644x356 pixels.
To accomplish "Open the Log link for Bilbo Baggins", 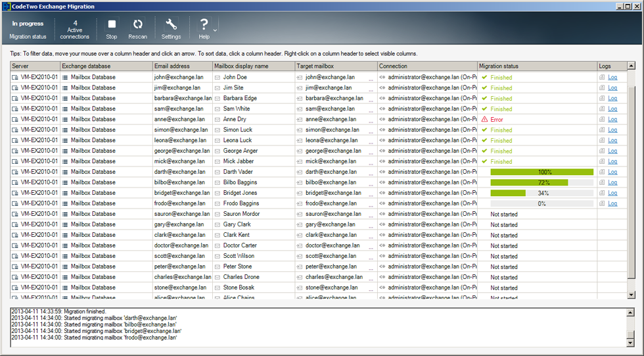I will [x=612, y=182].
